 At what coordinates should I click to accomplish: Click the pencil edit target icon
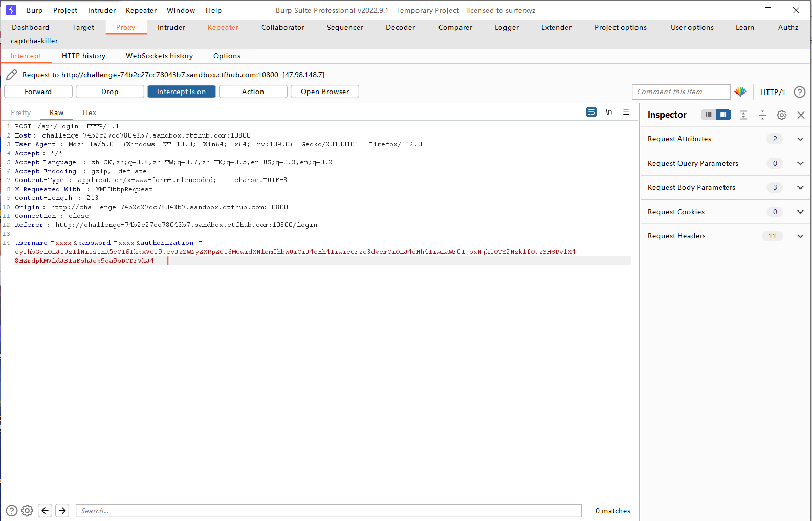pyautogui.click(x=12, y=75)
